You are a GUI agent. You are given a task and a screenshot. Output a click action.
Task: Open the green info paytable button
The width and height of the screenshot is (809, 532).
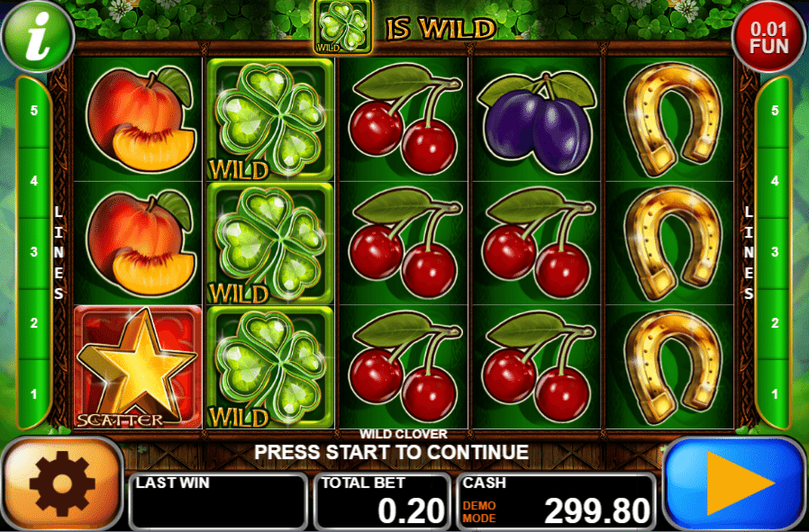click(x=38, y=38)
